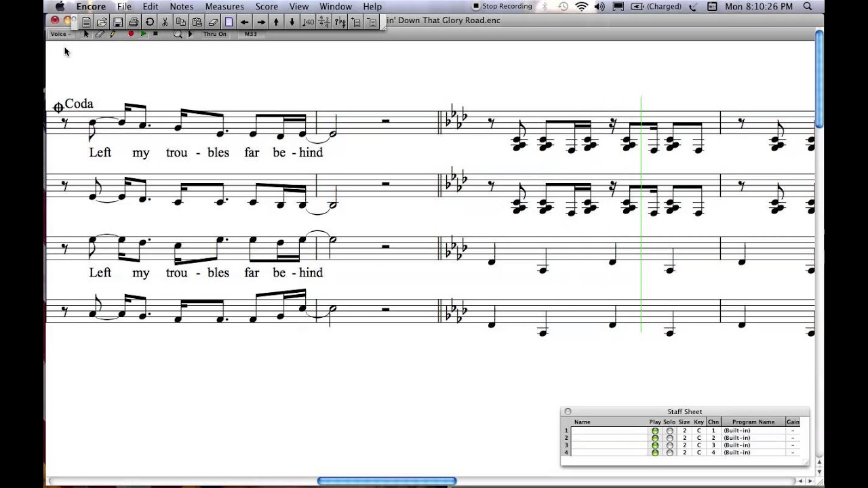The height and width of the screenshot is (488, 868).
Task: Enable Solo for staff 2
Action: pyautogui.click(x=669, y=438)
